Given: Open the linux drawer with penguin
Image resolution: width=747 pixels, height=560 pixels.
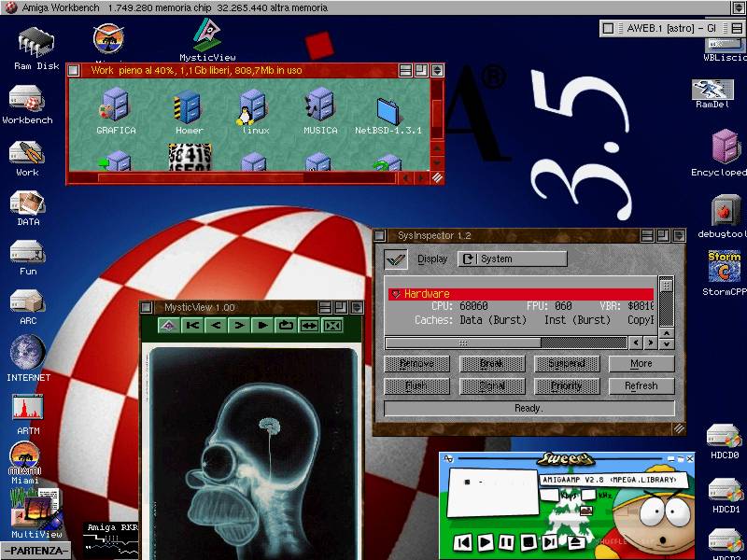Looking at the screenshot, I should pyautogui.click(x=252, y=106).
